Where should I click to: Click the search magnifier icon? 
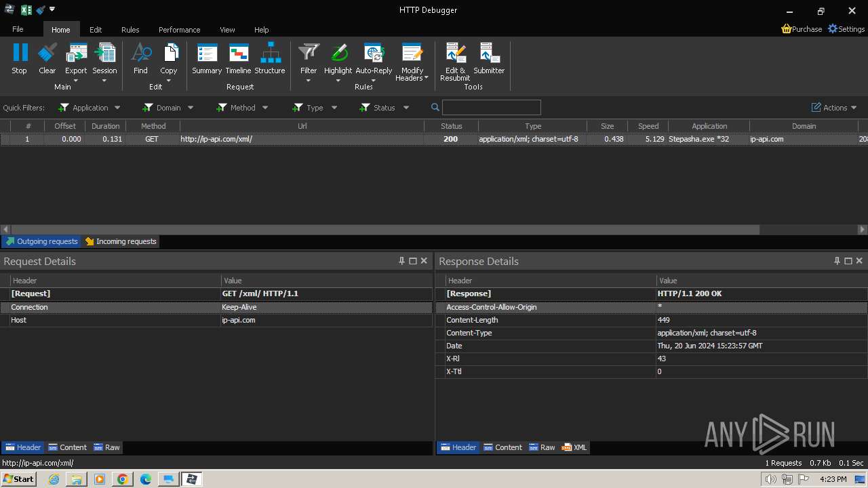pyautogui.click(x=435, y=108)
